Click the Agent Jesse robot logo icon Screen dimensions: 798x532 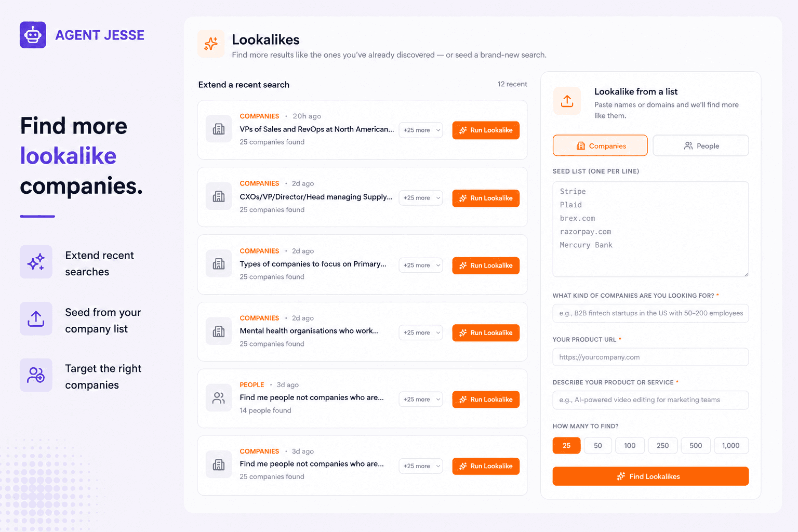(33, 35)
